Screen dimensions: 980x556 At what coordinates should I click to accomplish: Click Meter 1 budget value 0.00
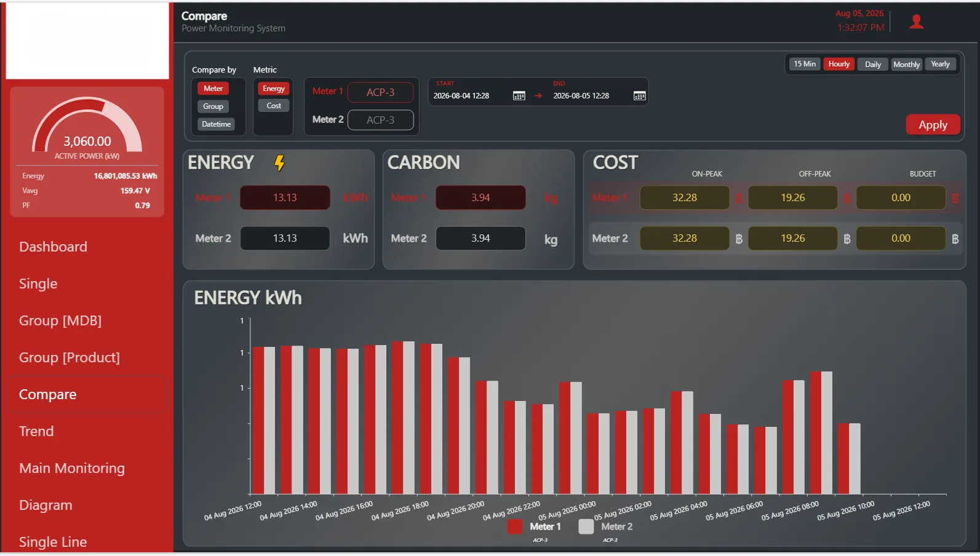click(901, 197)
